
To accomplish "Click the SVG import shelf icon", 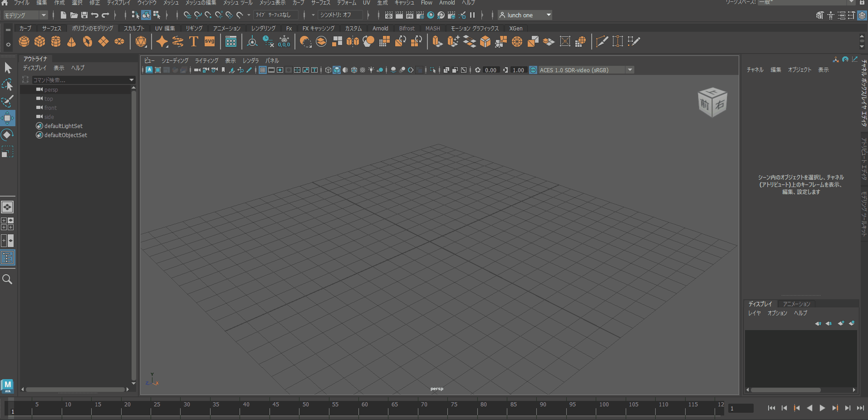I will click(x=210, y=42).
